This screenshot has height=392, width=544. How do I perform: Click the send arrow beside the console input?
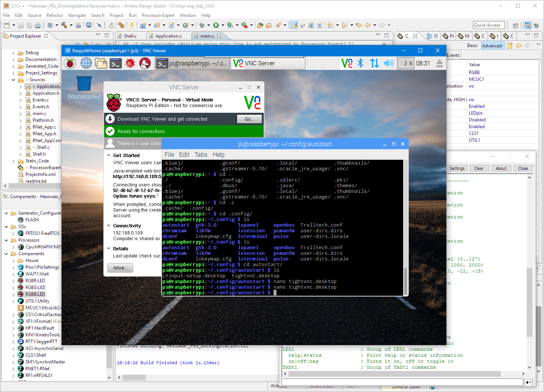[529, 382]
